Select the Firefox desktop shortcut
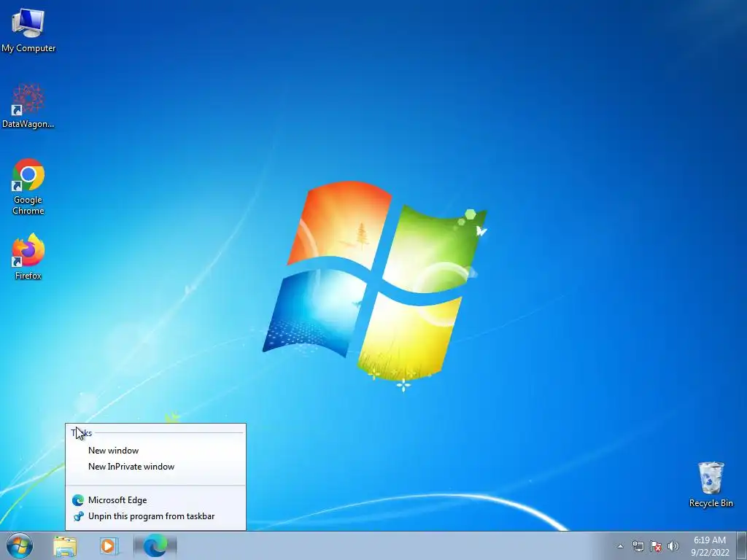Screen dimensions: 747x560 pyautogui.click(x=28, y=256)
